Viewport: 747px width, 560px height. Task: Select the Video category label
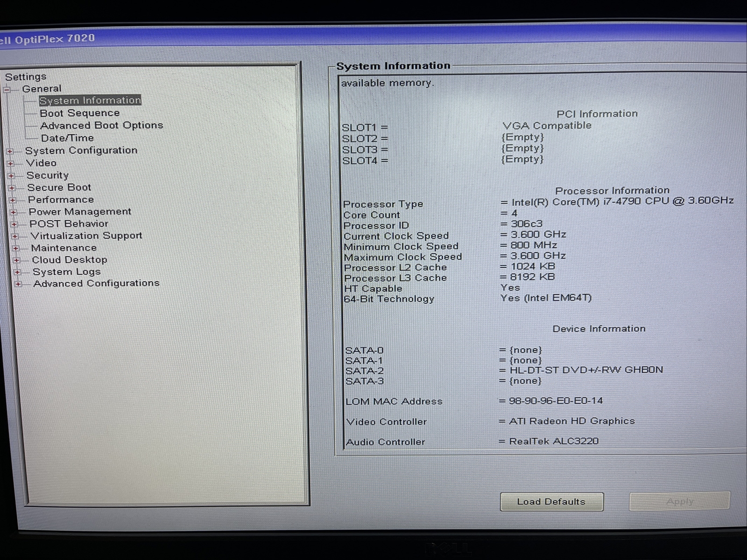41,163
